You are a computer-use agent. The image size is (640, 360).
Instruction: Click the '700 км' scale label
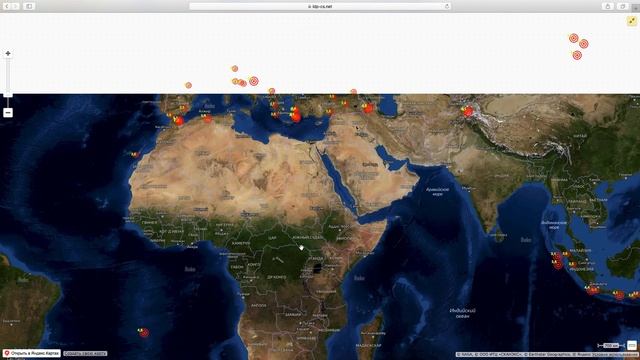(x=611, y=346)
